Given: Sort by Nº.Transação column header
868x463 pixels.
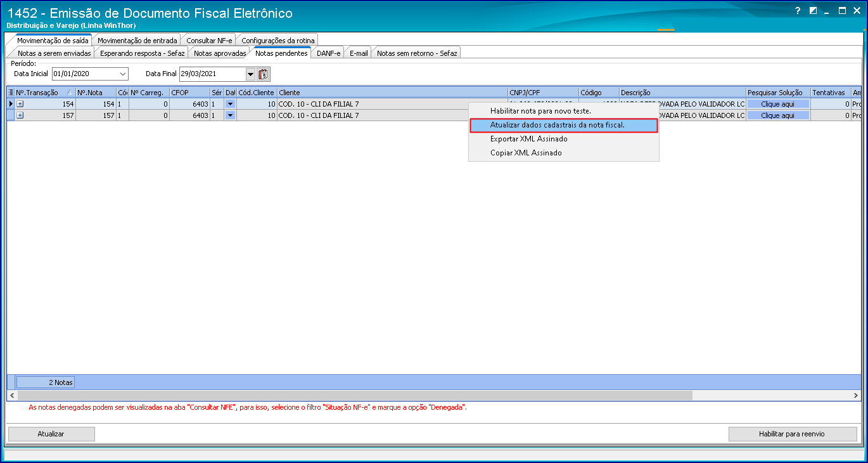Looking at the screenshot, I should (44, 93).
